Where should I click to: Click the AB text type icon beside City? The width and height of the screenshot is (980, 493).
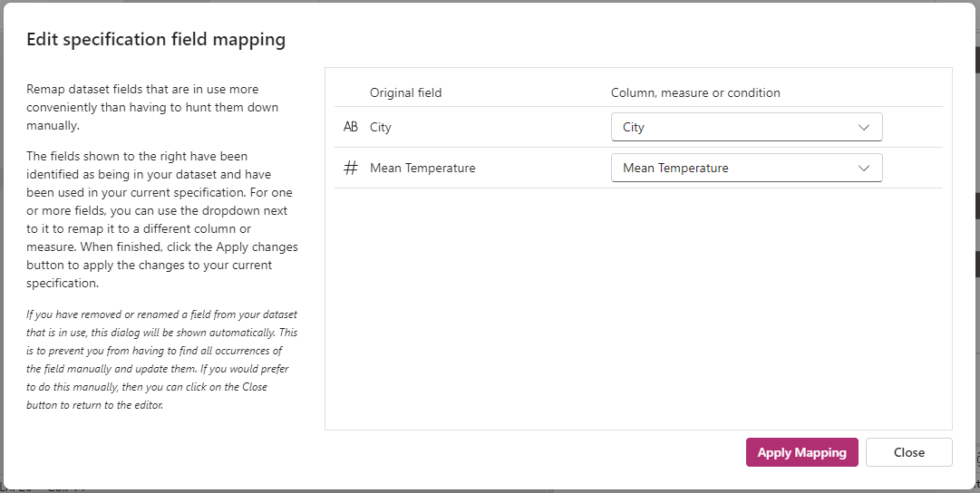coord(351,127)
